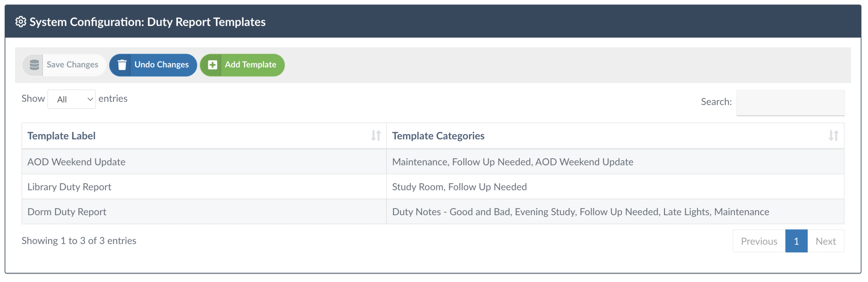
Task: Open the AOD Weekend Update template row
Action: click(x=76, y=162)
